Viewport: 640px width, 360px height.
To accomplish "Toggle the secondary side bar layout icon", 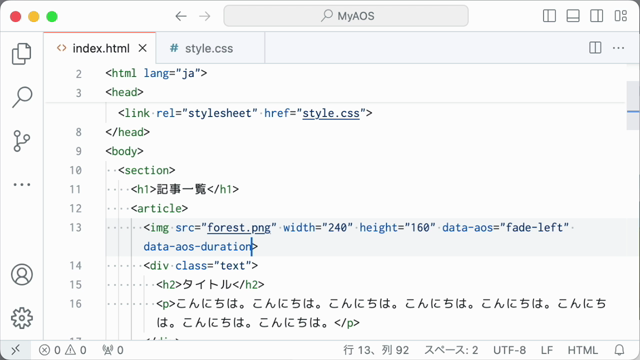I will 596,16.
